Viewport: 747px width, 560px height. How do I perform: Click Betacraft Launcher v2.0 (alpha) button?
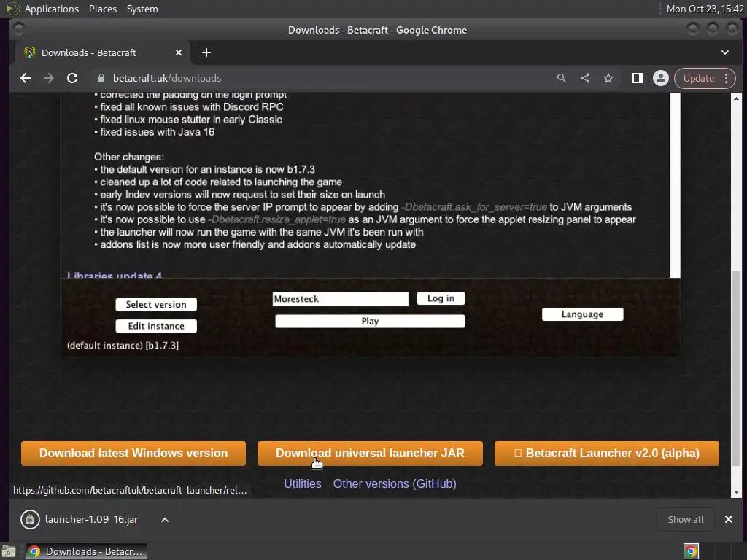(606, 454)
